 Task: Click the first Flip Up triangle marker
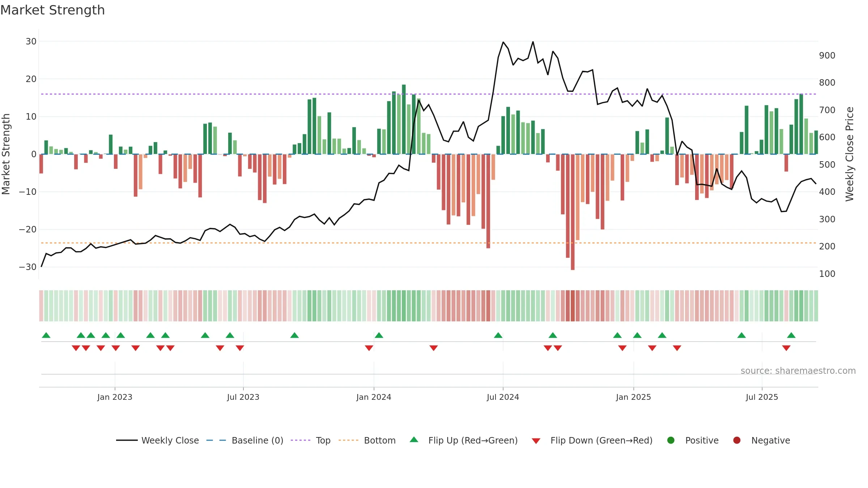pos(46,335)
